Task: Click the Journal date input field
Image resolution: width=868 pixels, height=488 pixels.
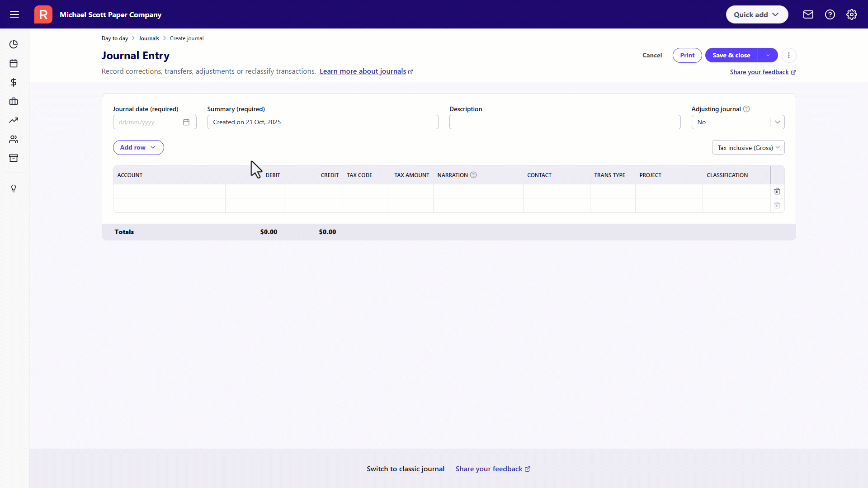Action: 148,122
